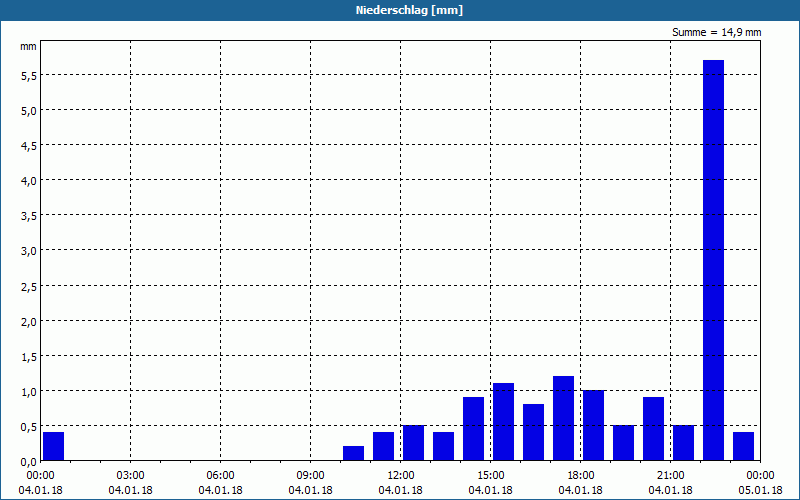Click the 00:00 label above first 04.01.18
The height and width of the screenshot is (500, 800).
pos(40,476)
